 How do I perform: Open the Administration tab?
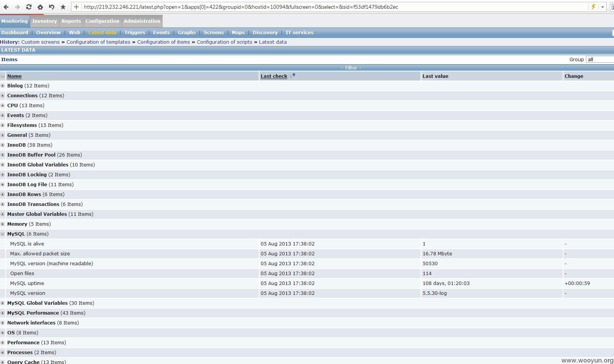tap(142, 21)
